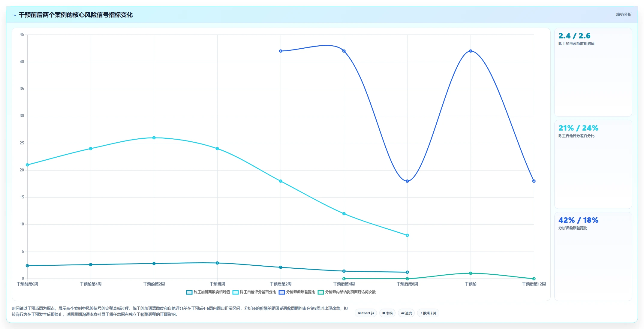Click the cyan data point at 干预后第8周
Viewport: 644px width, 329px height.
coord(407,235)
